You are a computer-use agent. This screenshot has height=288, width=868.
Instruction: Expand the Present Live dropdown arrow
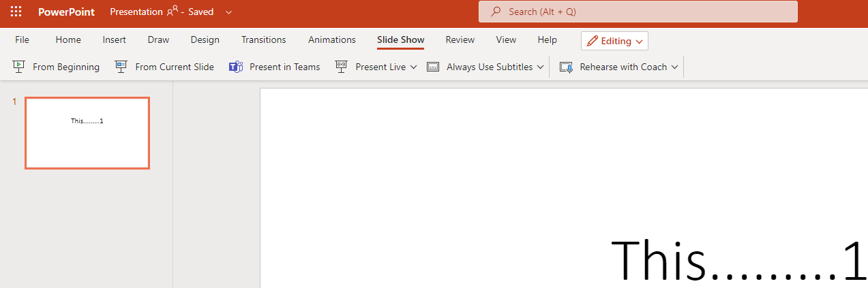(413, 67)
